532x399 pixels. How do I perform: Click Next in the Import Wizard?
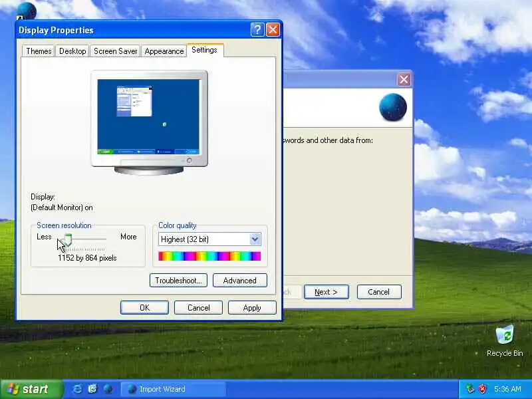tap(326, 292)
